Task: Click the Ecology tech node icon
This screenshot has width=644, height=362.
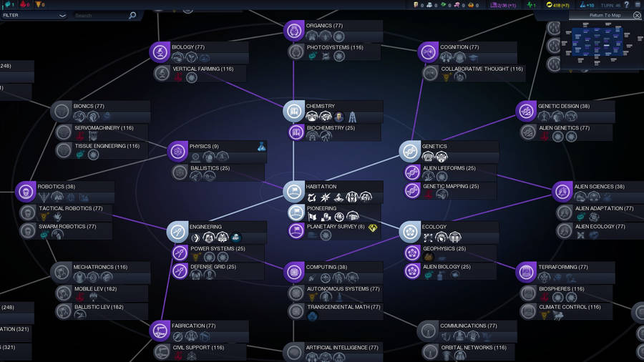Action: pos(410,232)
